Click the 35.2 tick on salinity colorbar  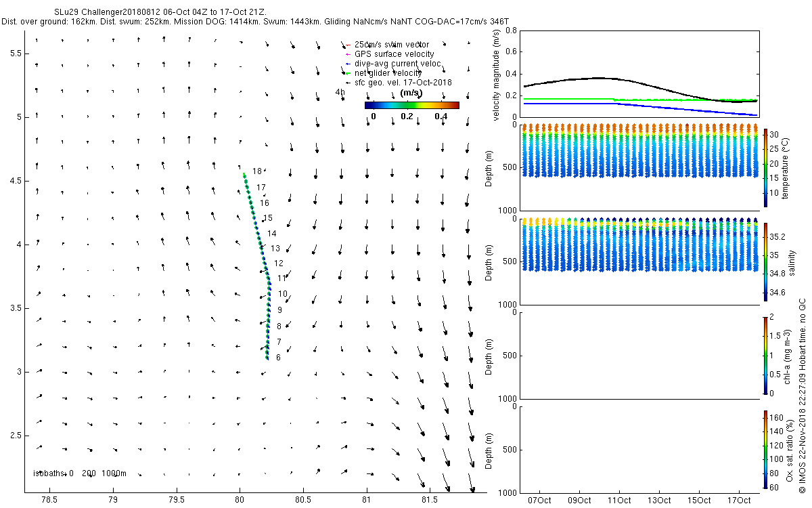coord(778,237)
